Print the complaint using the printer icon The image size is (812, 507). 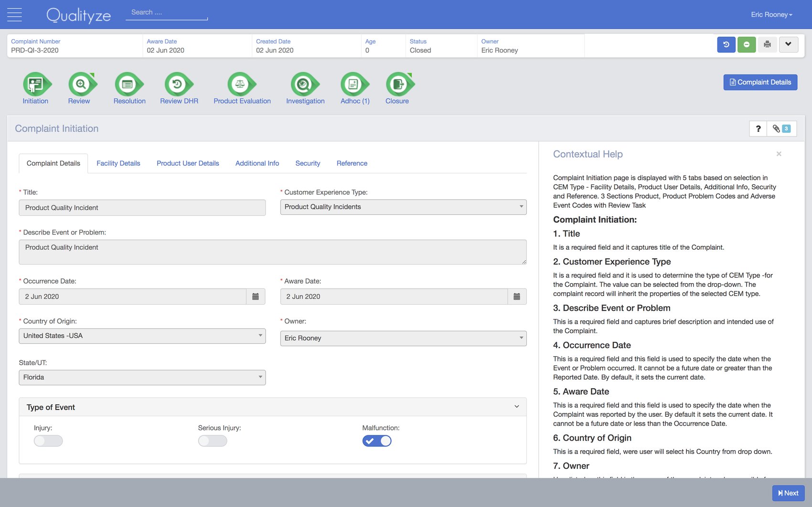click(x=768, y=44)
